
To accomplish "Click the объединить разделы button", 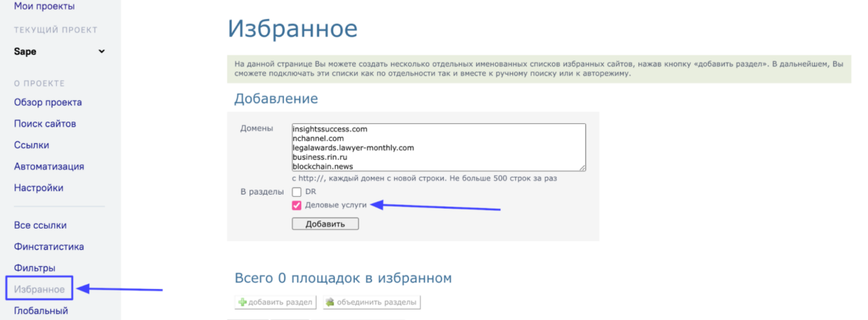I will (371, 302).
